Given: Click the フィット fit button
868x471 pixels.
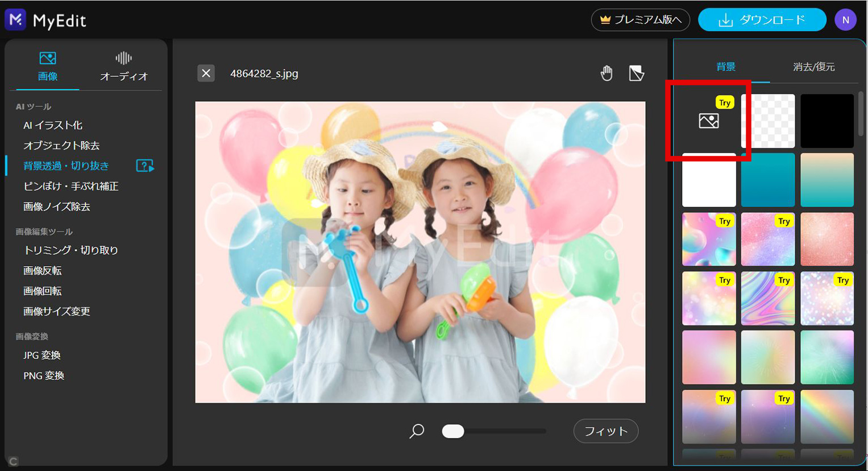Looking at the screenshot, I should pos(606,431).
